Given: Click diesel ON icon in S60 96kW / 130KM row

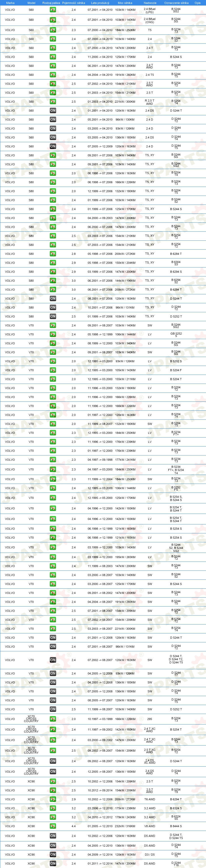Looking at the screenshot, I should (x=53, y=119).
